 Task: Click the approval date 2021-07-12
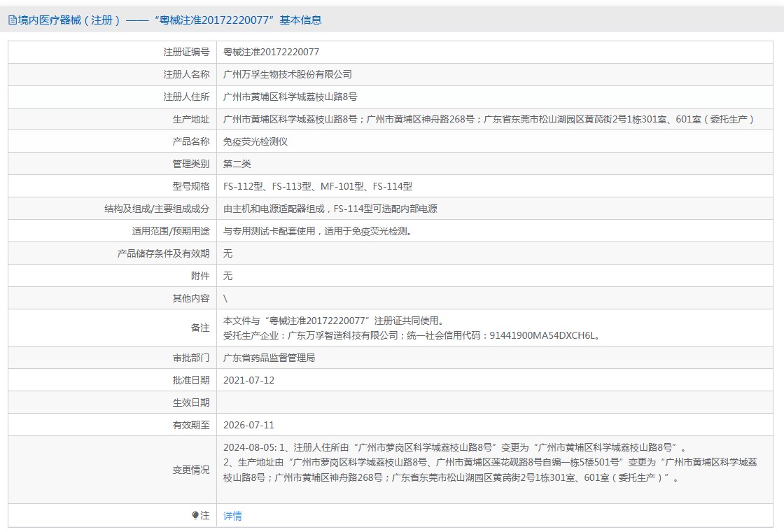[x=248, y=380]
